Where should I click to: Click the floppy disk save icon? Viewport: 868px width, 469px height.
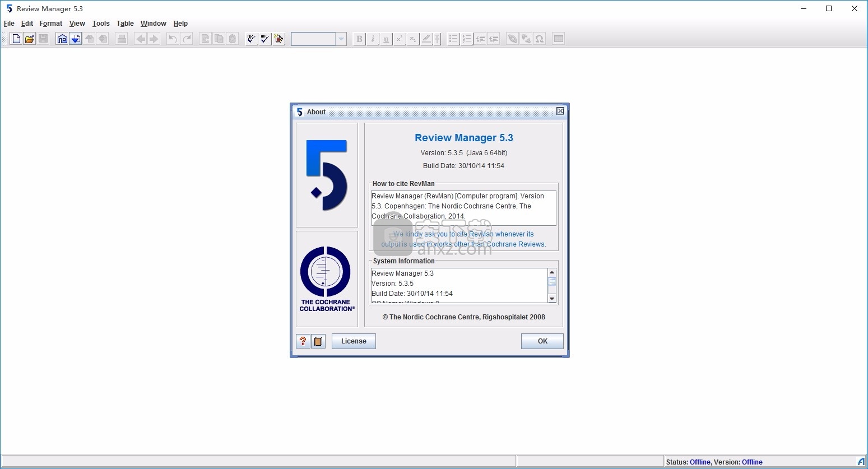point(43,39)
